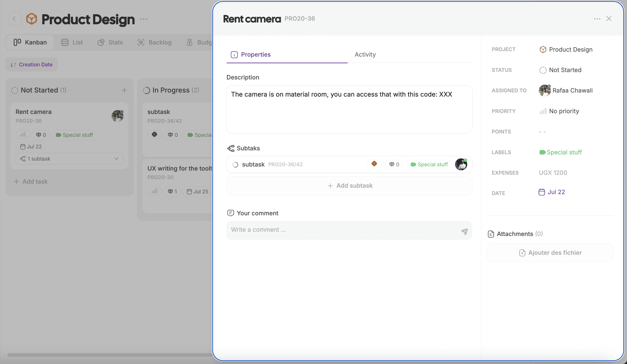Open project options dots next to Product Design
627x364 pixels.
(144, 19)
